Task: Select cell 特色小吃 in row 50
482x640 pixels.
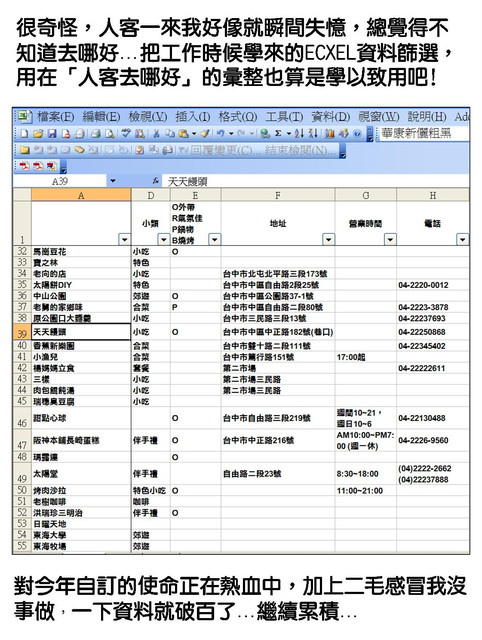Action: click(151, 491)
